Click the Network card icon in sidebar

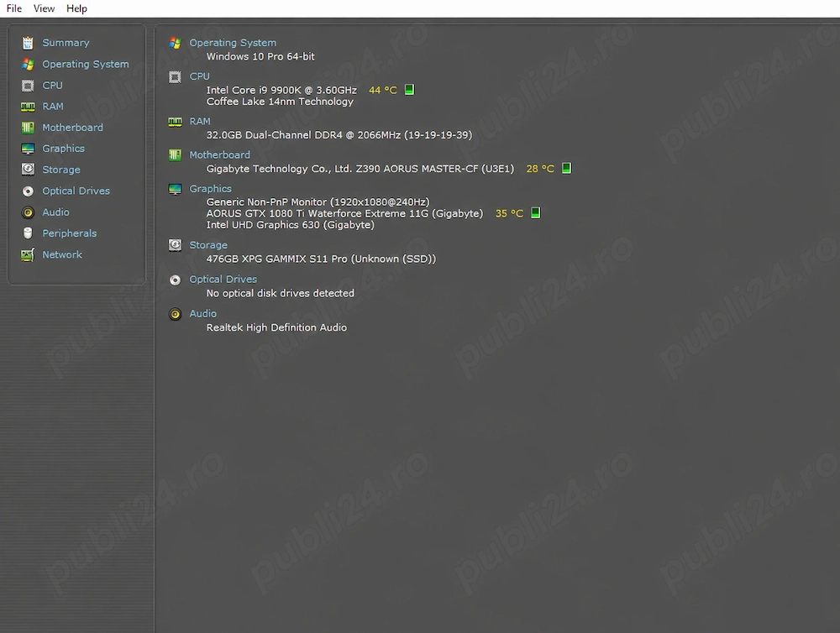coord(28,255)
